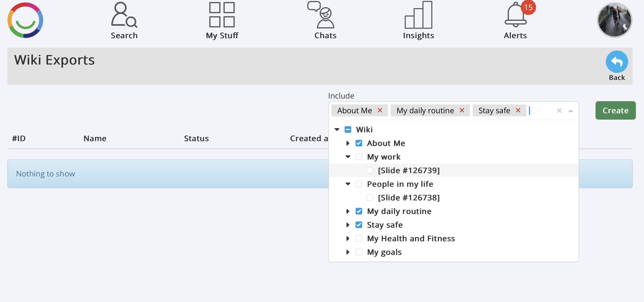644x302 pixels.
Task: Expand the My goals tree node
Action: coord(347,252)
